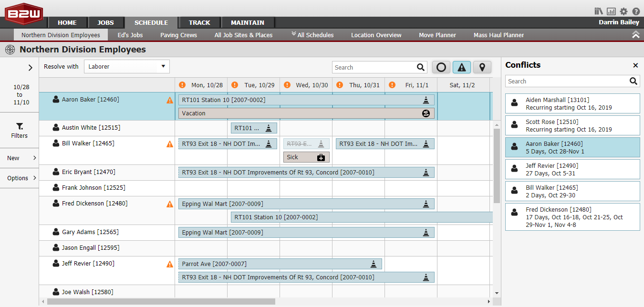Click the Darrin Bailey user name
The image size is (644, 307).
(x=619, y=22)
